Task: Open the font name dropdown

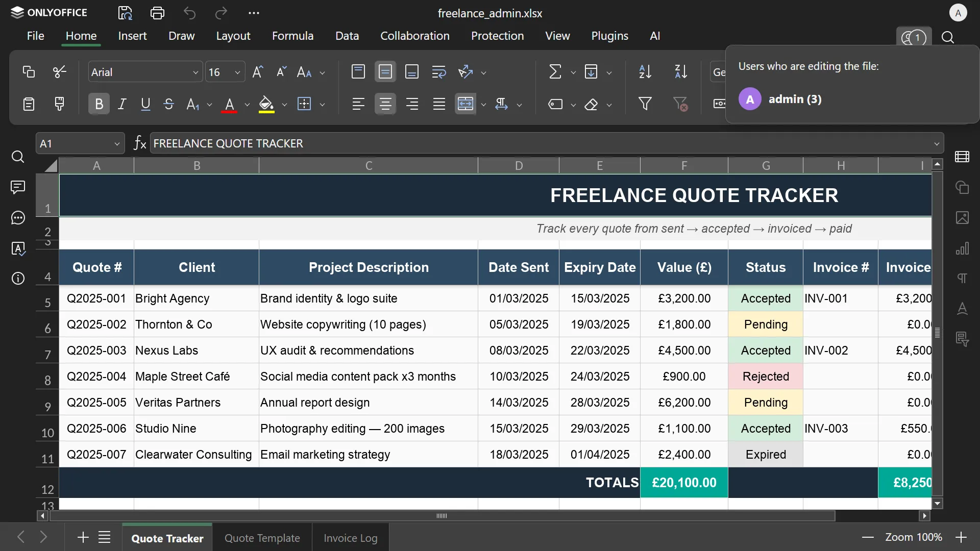Action: pyautogui.click(x=196, y=71)
